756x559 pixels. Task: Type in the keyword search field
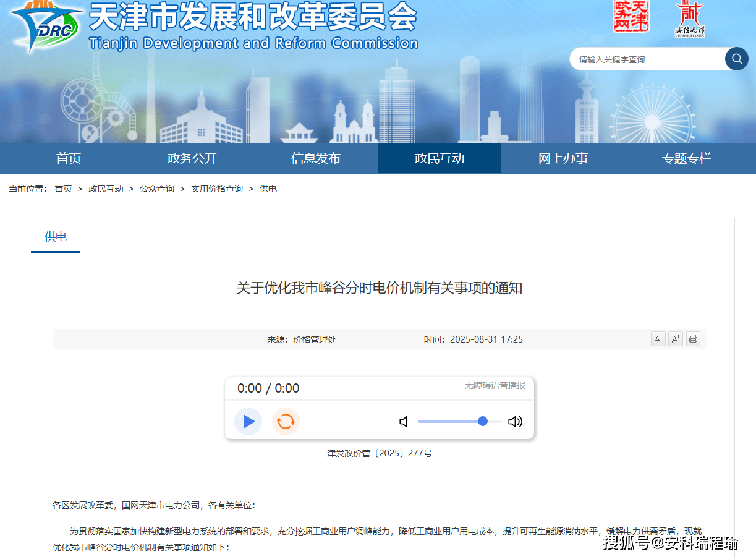coord(646,59)
